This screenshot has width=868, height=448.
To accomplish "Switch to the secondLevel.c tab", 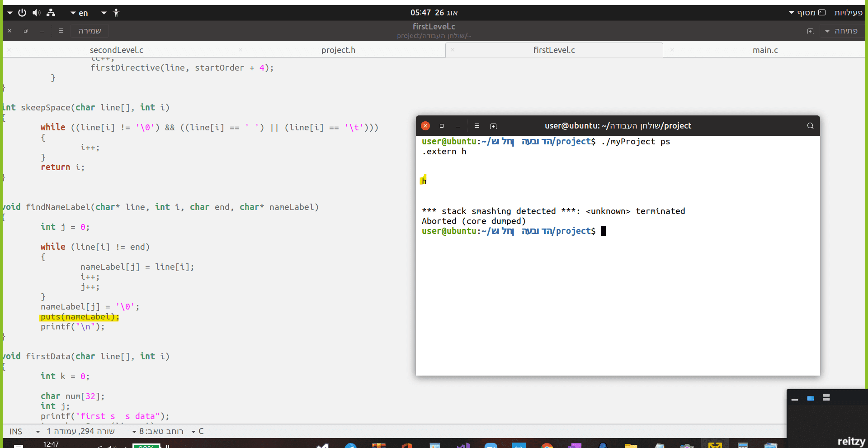I will click(x=116, y=50).
